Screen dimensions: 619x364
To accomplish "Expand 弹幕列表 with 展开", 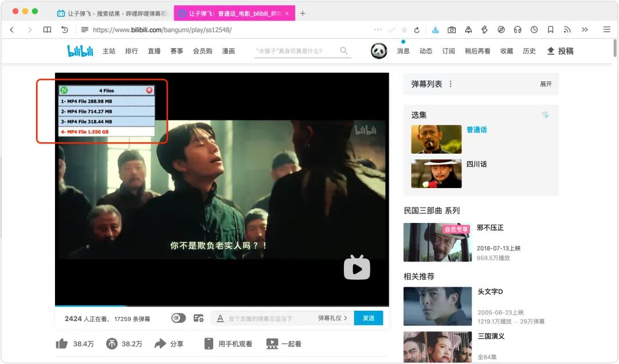I will 546,84.
